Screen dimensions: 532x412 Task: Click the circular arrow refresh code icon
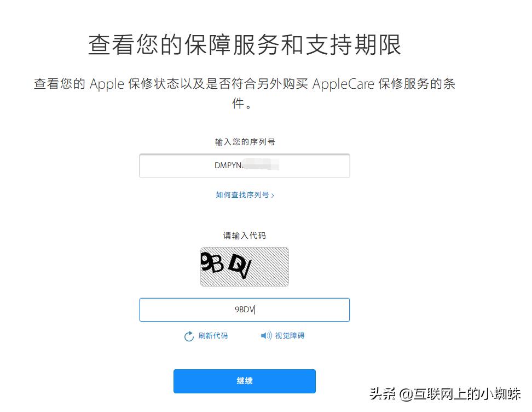(189, 336)
